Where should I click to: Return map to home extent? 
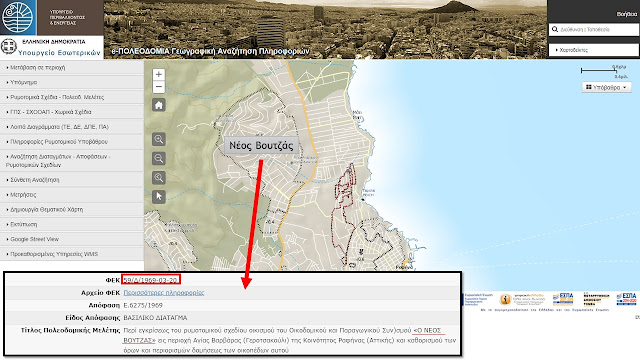(x=159, y=105)
